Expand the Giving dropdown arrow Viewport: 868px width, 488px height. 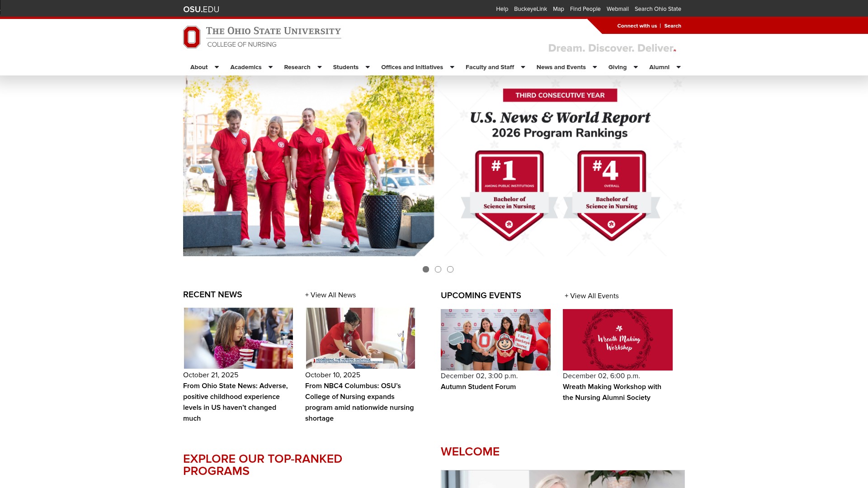pos(636,67)
